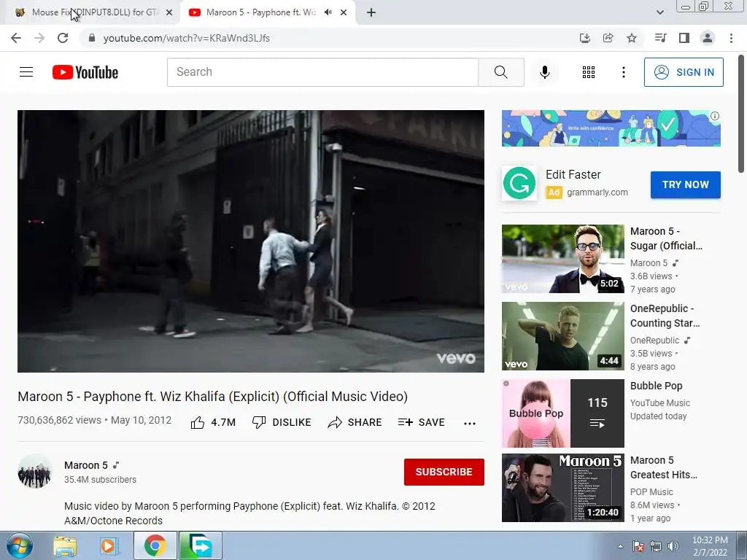Focus the YouTube Search field

[322, 72]
